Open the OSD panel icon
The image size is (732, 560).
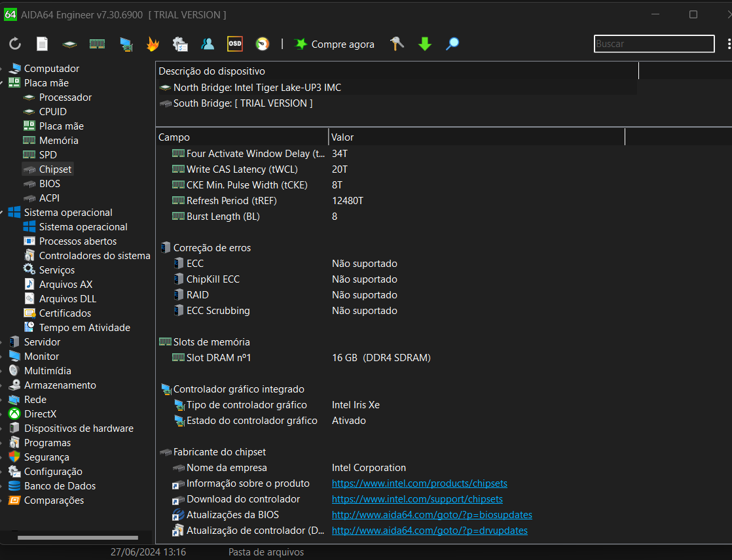(x=234, y=44)
